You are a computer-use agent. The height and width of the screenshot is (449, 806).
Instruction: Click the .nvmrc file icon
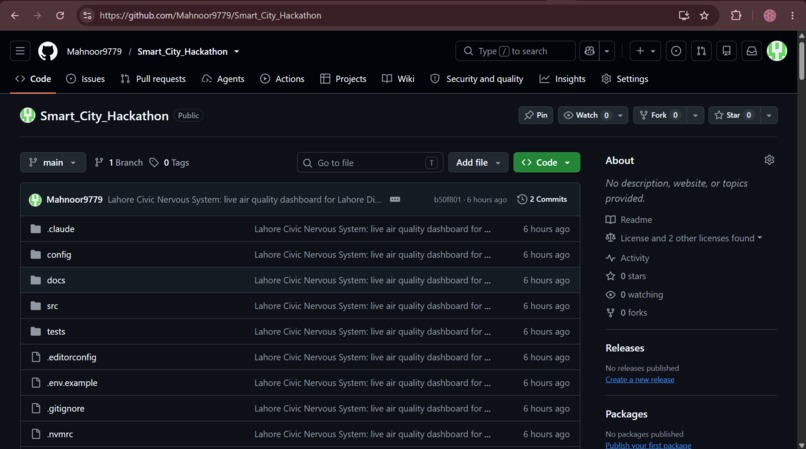click(35, 434)
